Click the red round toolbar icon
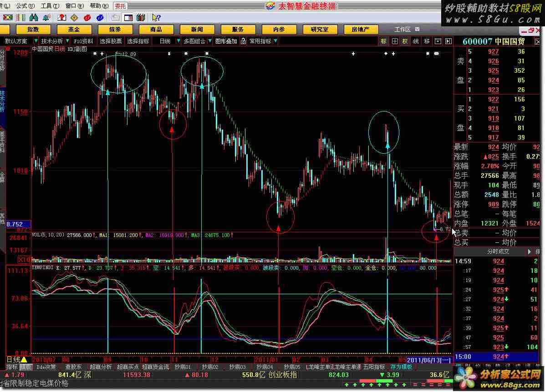Screen dimensions: 545x392 87,17
